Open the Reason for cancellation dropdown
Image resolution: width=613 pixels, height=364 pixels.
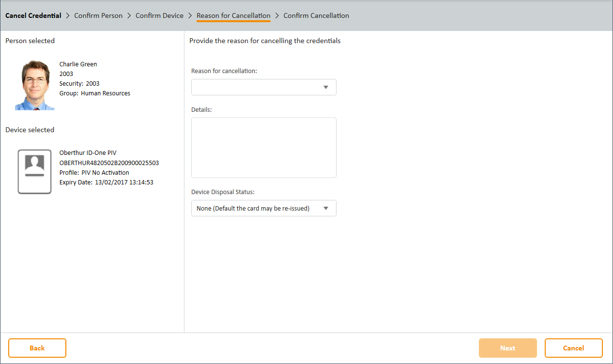click(263, 88)
